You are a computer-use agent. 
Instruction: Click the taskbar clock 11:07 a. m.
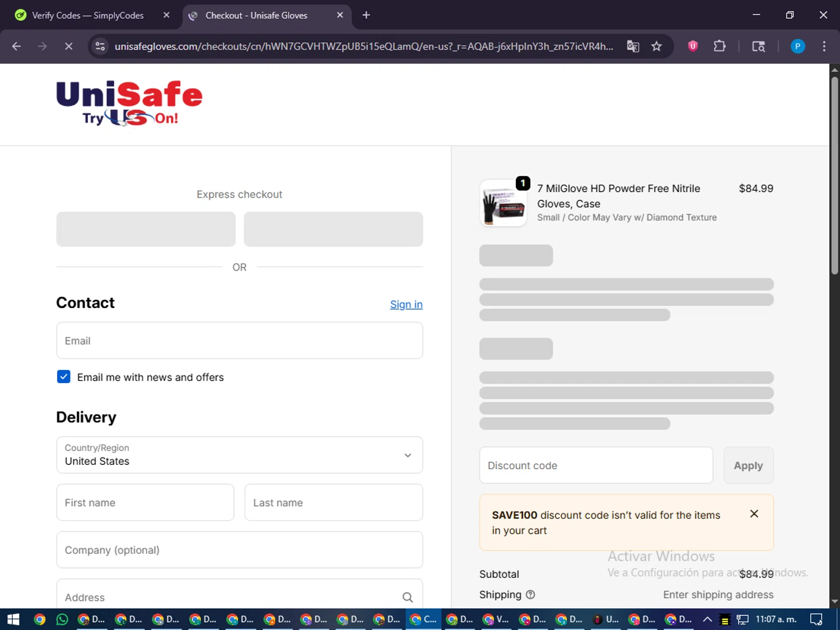click(x=776, y=619)
